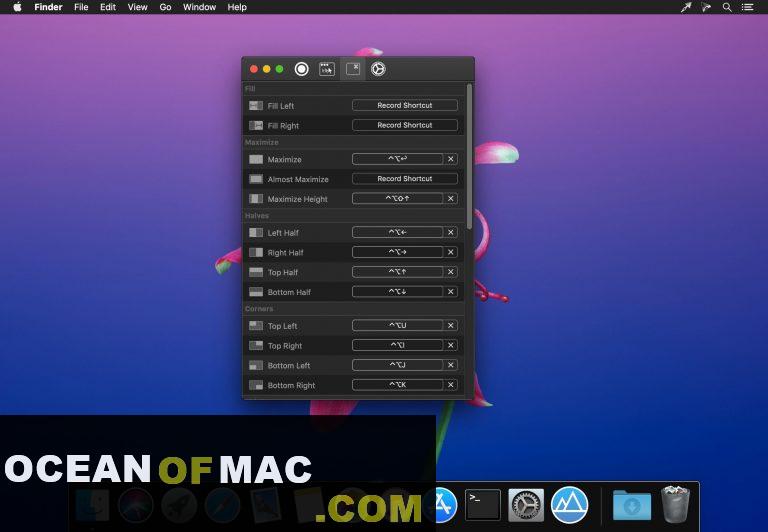Select the "Almost Maximize" row label

tap(298, 179)
